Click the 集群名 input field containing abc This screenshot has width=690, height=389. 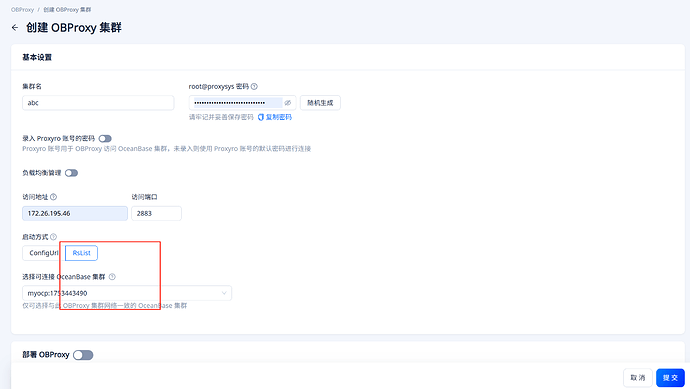[98, 103]
